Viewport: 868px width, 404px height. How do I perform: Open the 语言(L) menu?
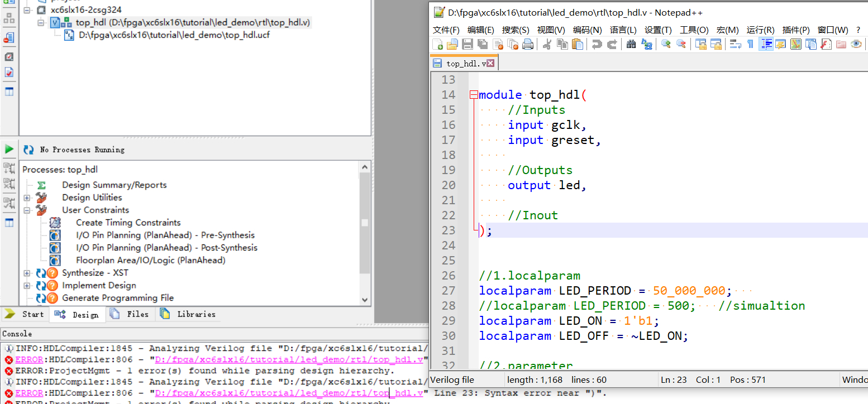coord(623,30)
